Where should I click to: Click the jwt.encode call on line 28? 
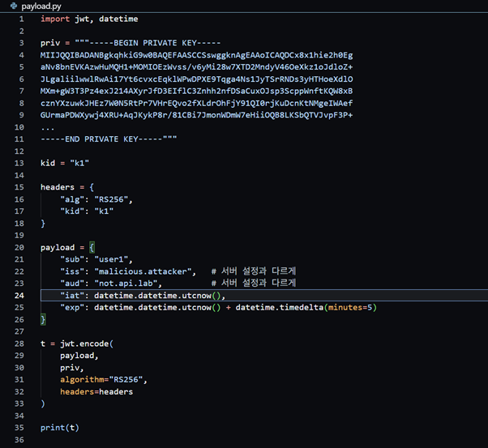84,343
